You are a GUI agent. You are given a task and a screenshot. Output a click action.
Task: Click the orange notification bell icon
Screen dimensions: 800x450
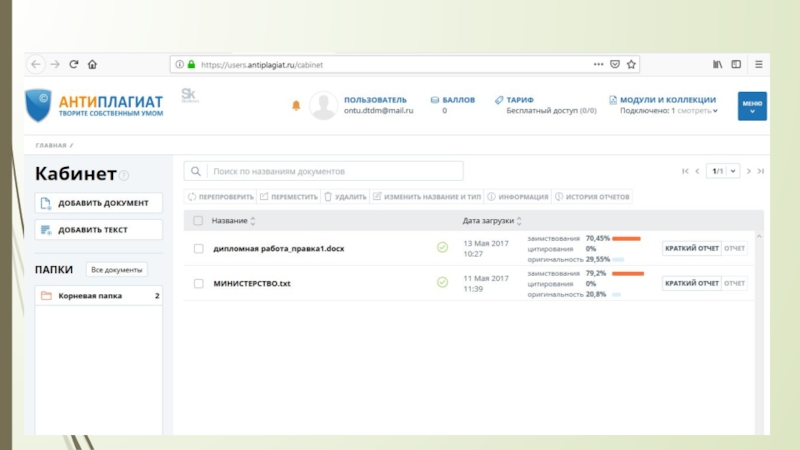pyautogui.click(x=296, y=105)
